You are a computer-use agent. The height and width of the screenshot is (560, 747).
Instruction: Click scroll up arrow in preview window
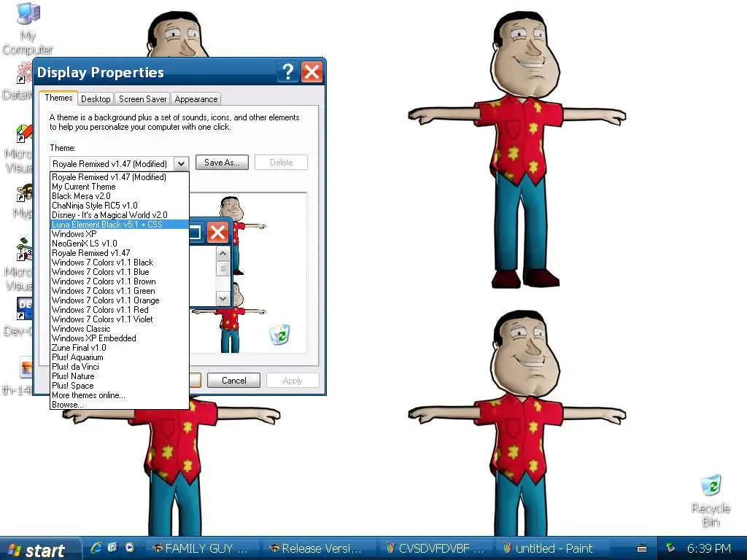tap(223, 254)
